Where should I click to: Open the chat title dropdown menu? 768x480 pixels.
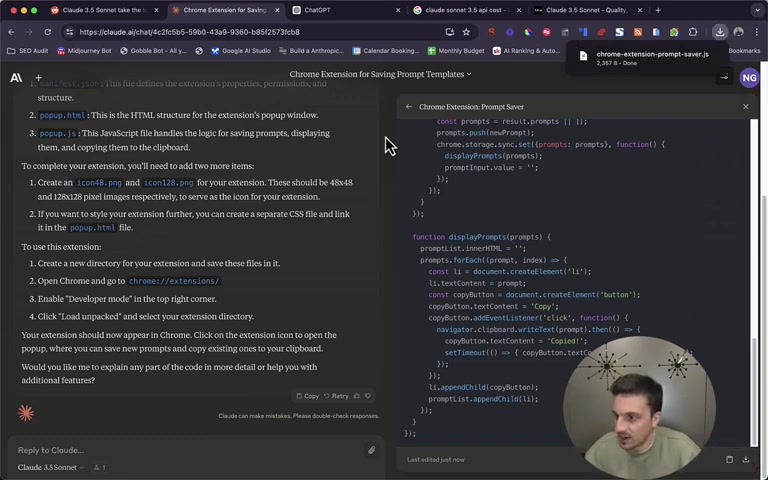[380, 74]
